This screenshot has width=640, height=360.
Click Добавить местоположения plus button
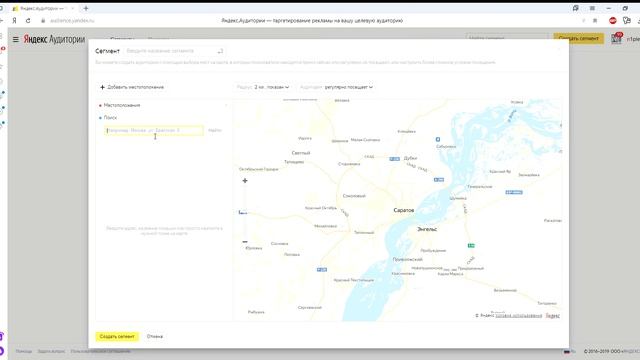[132, 87]
